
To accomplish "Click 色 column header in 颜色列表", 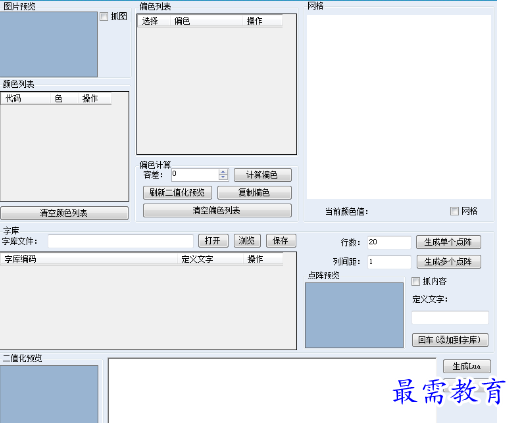I will pyautogui.click(x=64, y=99).
